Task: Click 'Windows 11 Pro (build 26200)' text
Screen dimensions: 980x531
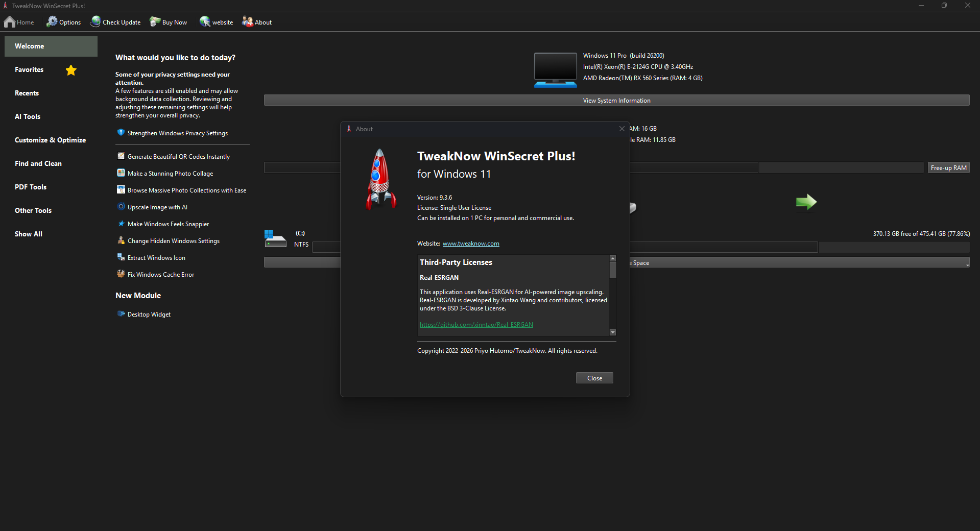Action: point(624,56)
